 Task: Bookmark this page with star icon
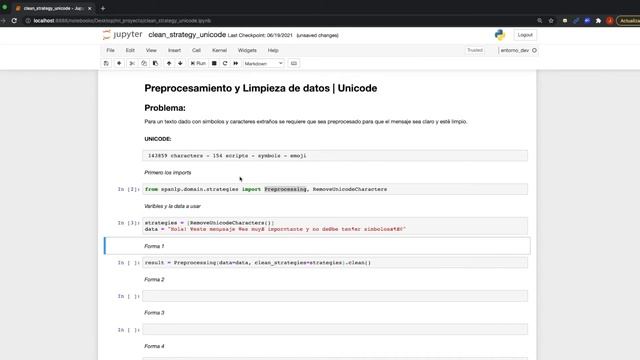(551, 20)
